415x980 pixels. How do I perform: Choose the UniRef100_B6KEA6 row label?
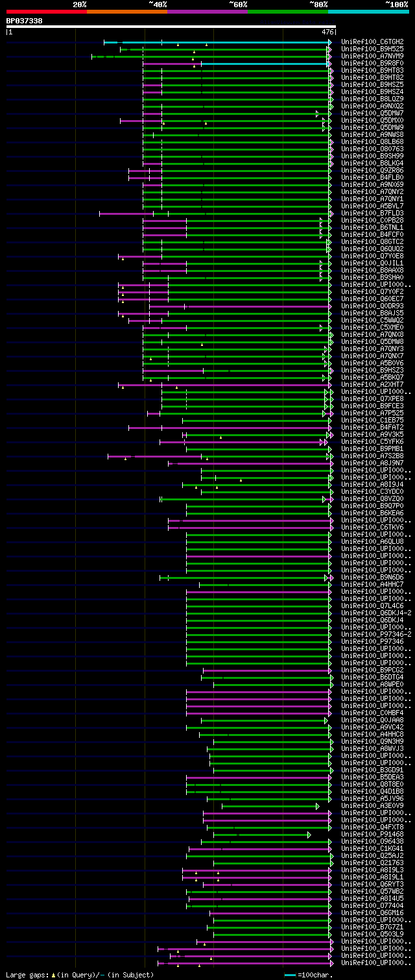(x=372, y=513)
